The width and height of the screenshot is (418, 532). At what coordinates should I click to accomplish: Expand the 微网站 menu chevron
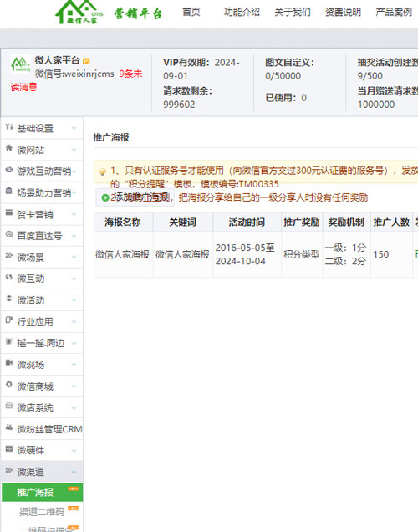pos(74,150)
